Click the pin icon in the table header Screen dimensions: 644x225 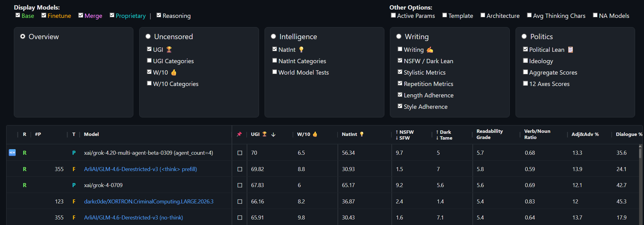[x=239, y=134]
